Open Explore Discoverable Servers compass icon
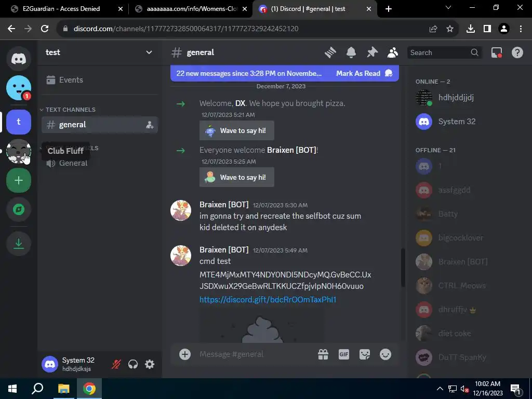 point(19,209)
